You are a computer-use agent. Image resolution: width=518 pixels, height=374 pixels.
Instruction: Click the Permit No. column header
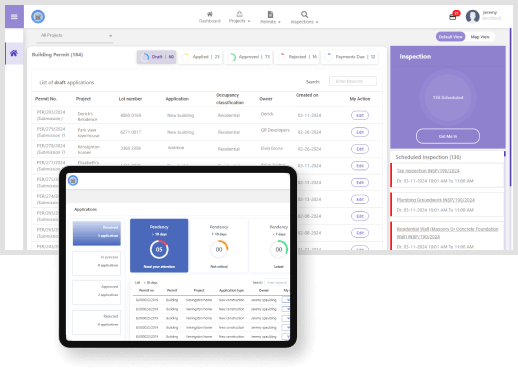pos(46,99)
